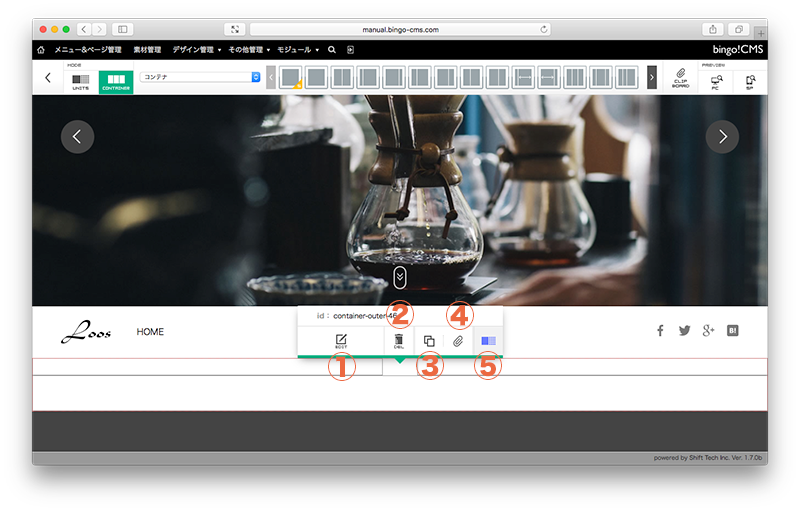Viewport: 800px width, 511px height.
Task: Click the EDIT icon in container popup
Action: (340, 341)
